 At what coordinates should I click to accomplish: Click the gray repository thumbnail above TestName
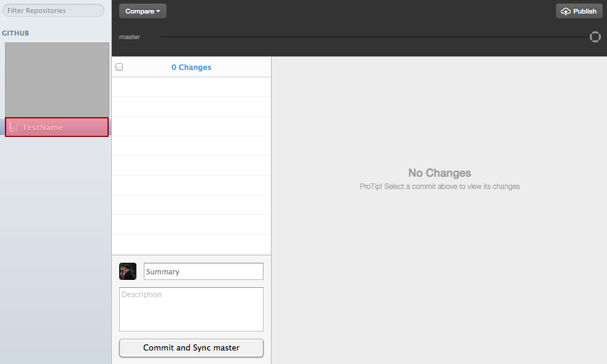click(x=57, y=80)
